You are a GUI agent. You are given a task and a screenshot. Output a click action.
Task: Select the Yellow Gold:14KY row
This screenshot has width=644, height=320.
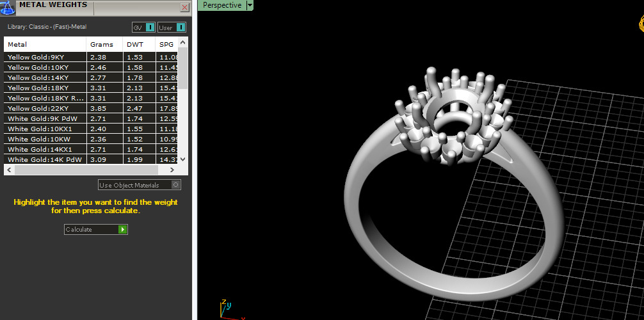pyautogui.click(x=91, y=77)
